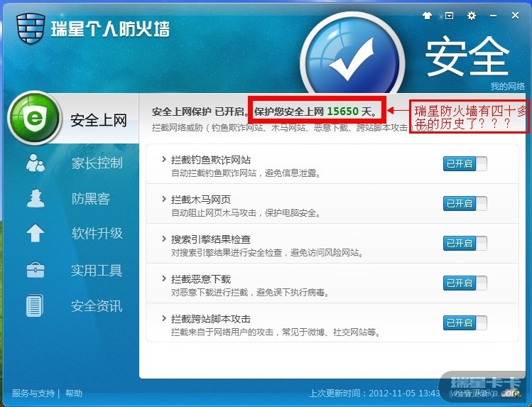Open the title bar dropdown menu icon

click(449, 16)
